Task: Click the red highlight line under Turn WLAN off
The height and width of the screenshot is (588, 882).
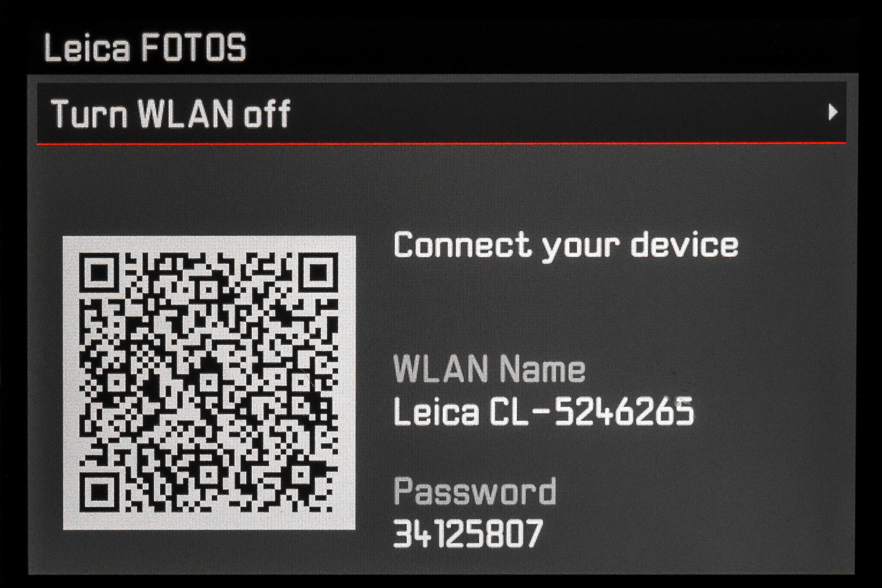Action: click(x=441, y=143)
